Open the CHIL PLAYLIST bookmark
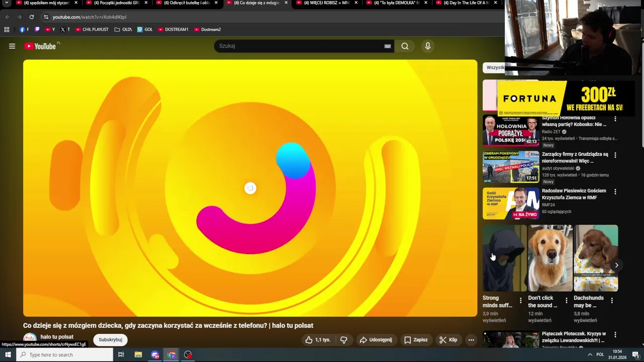 click(92, 30)
